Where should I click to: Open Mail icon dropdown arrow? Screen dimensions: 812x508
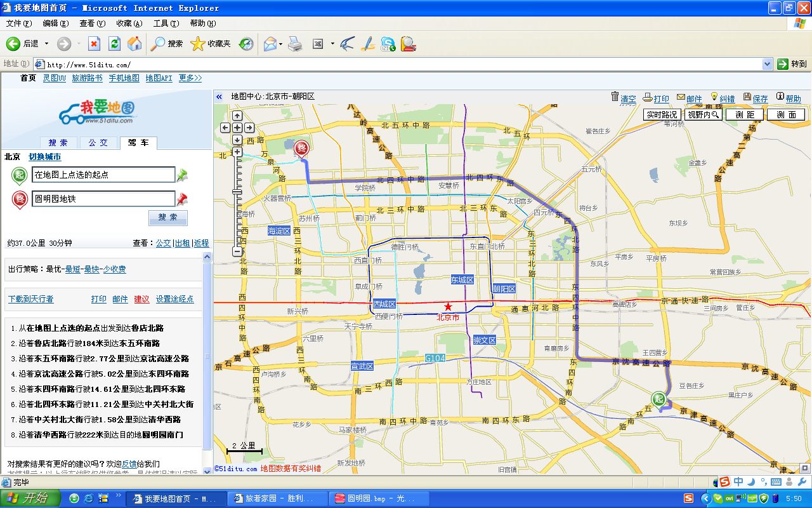[281, 44]
